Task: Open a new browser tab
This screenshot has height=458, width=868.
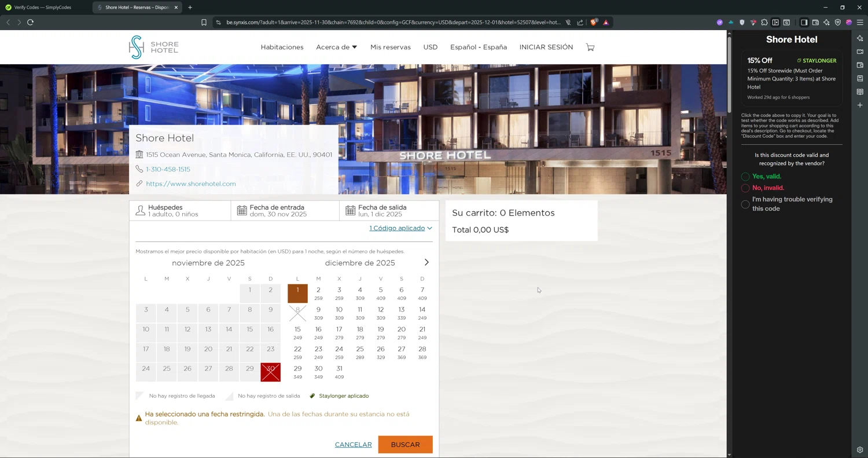Action: pyautogui.click(x=190, y=8)
